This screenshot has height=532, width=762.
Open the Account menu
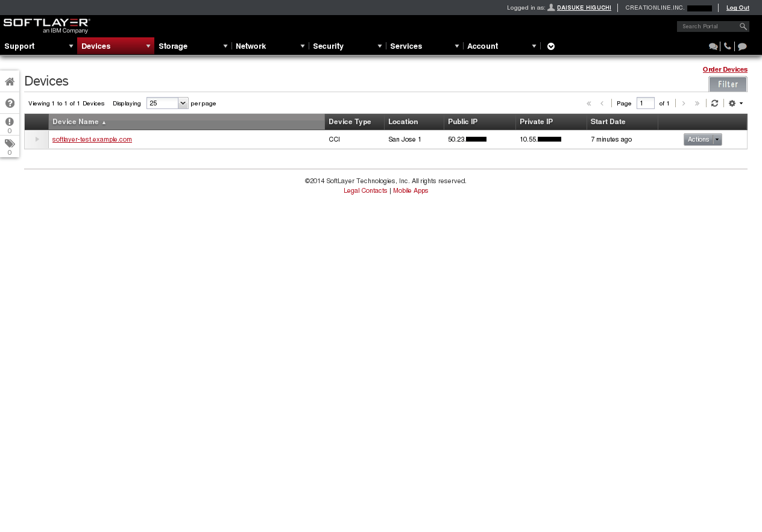coord(502,46)
